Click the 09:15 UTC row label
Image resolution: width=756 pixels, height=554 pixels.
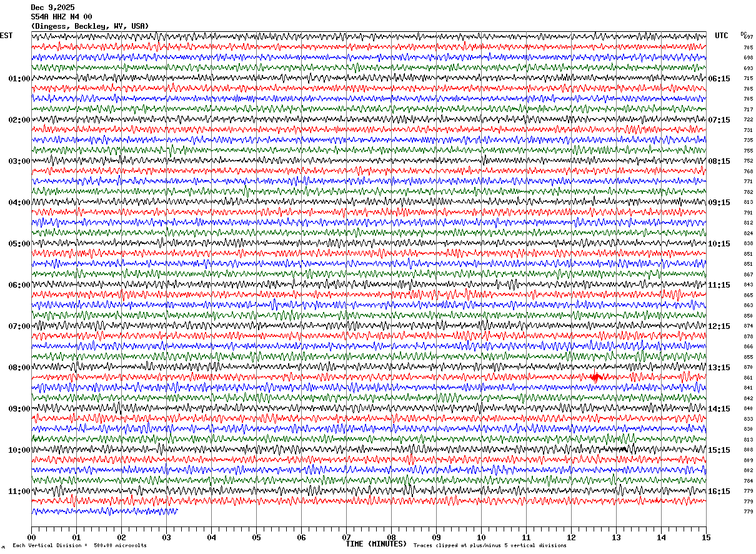pos(719,203)
